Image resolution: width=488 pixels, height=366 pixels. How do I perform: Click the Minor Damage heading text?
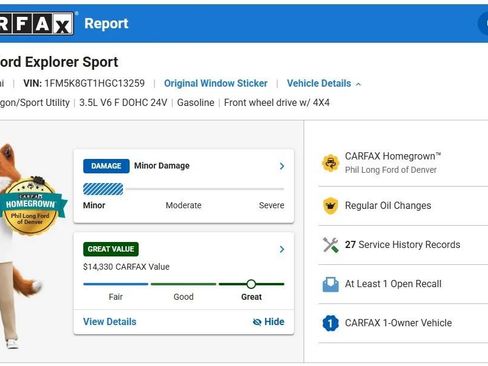(162, 166)
